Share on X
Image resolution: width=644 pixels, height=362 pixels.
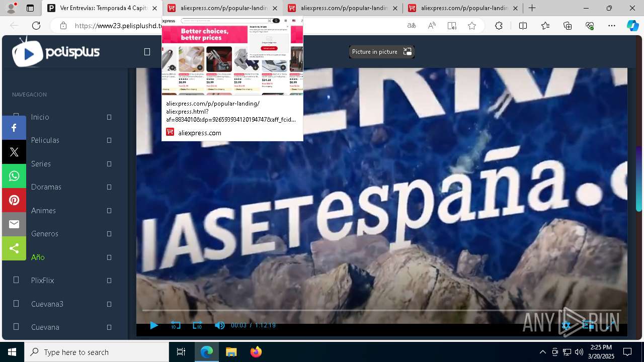point(14,152)
